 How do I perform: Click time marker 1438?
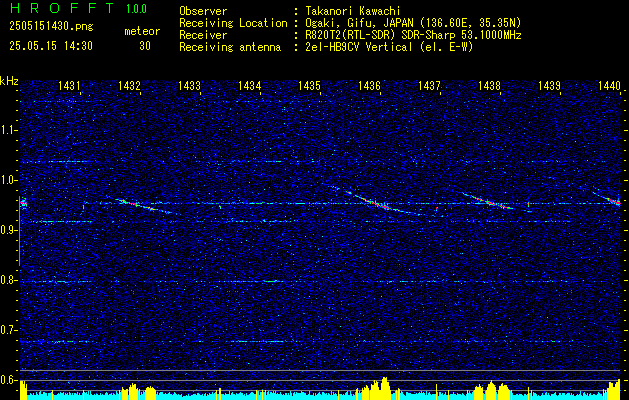[x=489, y=85]
